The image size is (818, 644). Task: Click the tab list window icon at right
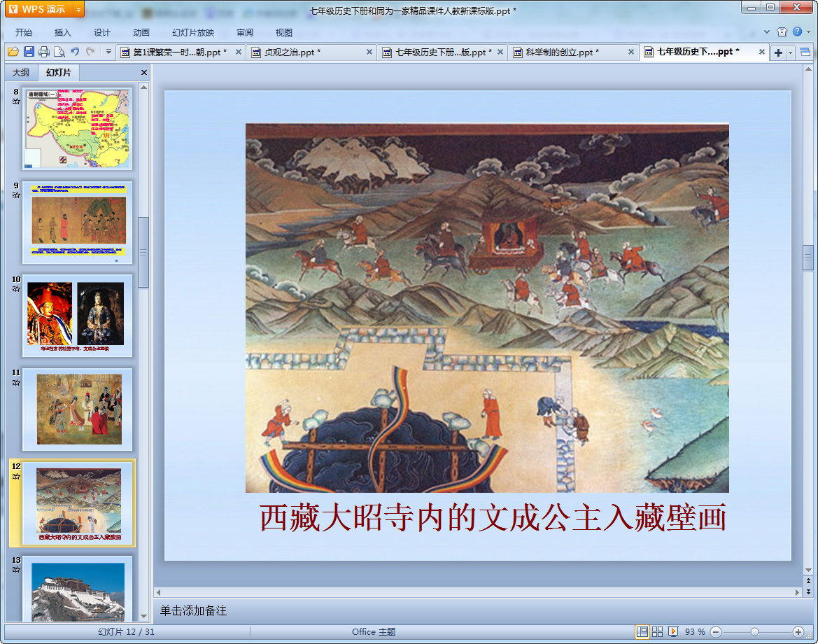805,52
